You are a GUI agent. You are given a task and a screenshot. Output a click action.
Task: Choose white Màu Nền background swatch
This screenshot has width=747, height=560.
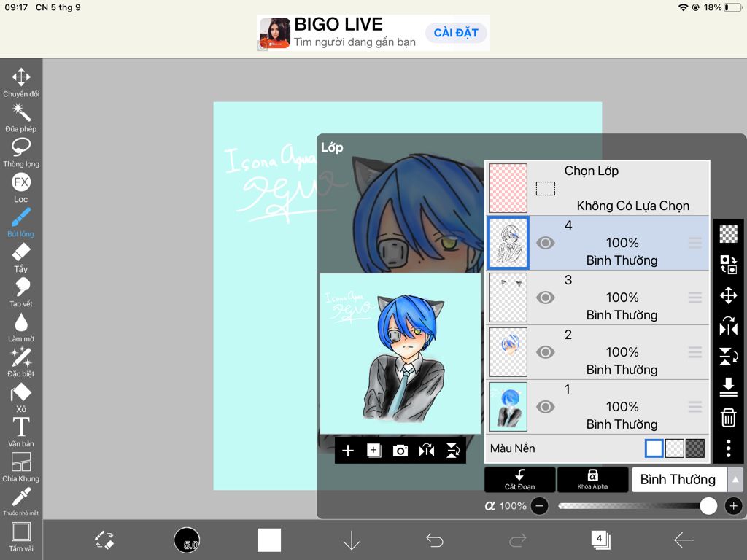click(x=654, y=448)
